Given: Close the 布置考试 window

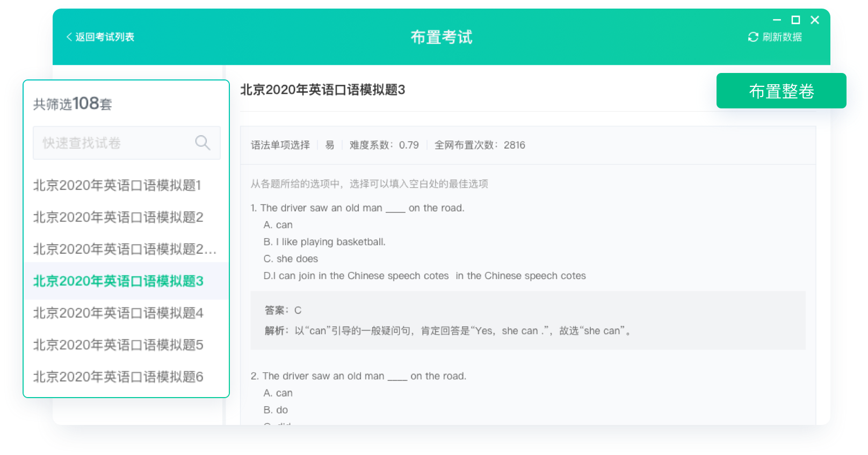Looking at the screenshot, I should [815, 20].
